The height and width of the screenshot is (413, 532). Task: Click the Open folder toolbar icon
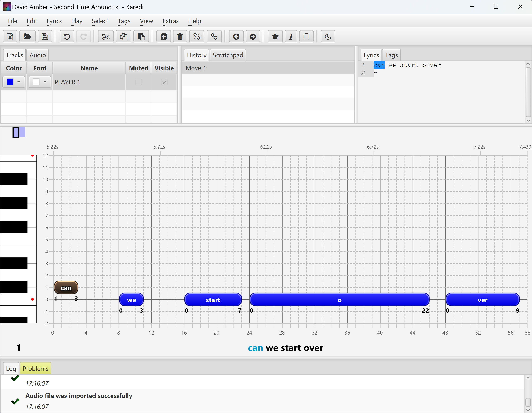pos(27,36)
